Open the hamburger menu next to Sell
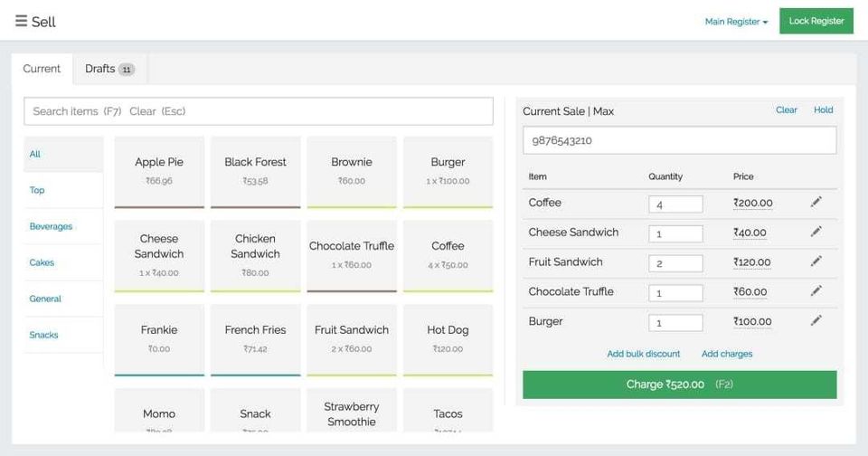This screenshot has width=868, height=456. pyautogui.click(x=21, y=21)
